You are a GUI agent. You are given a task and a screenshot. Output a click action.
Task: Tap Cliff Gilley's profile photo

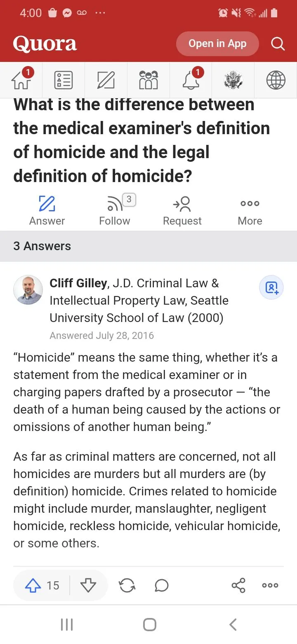[x=28, y=290]
